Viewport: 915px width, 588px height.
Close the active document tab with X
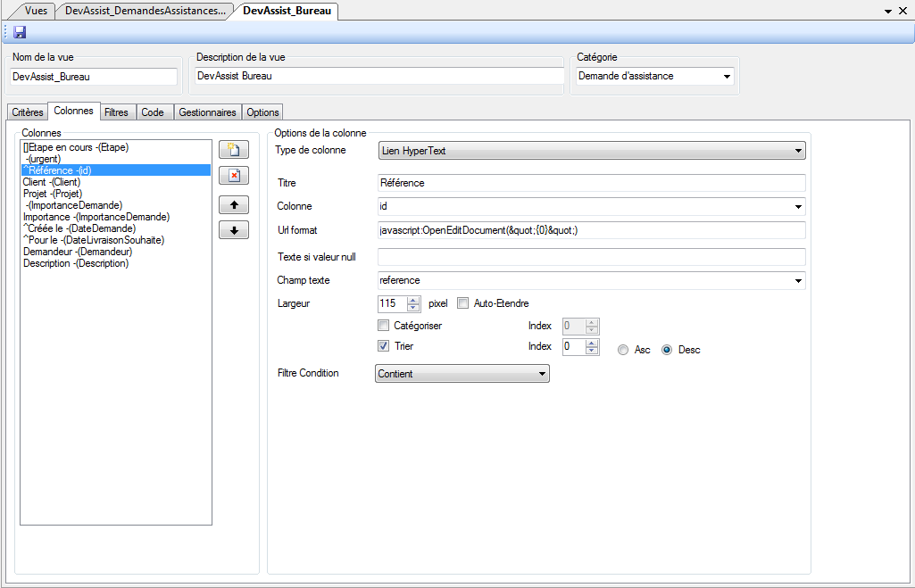coord(903,11)
